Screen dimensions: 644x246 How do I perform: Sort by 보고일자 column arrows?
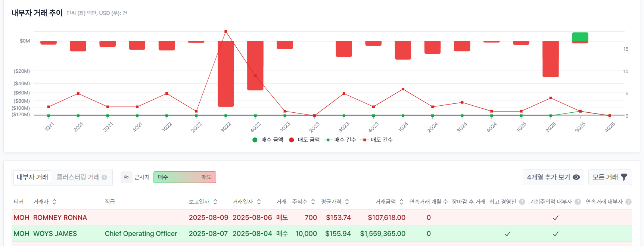pos(215,202)
